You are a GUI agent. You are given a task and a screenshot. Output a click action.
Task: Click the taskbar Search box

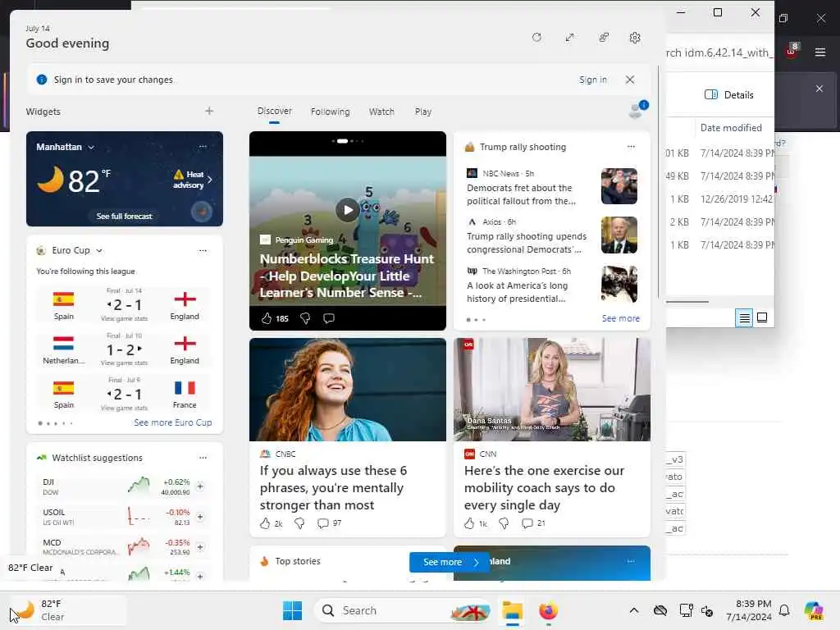pyautogui.click(x=403, y=610)
